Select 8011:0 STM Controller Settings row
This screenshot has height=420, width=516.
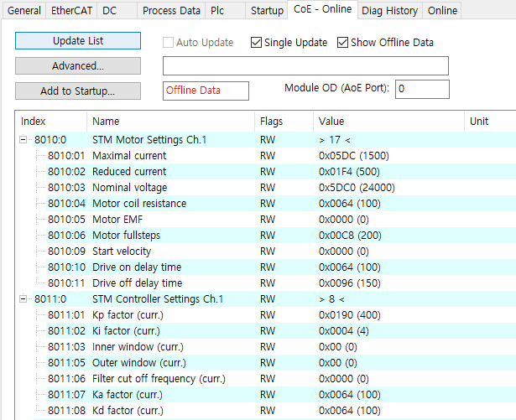click(274, 299)
